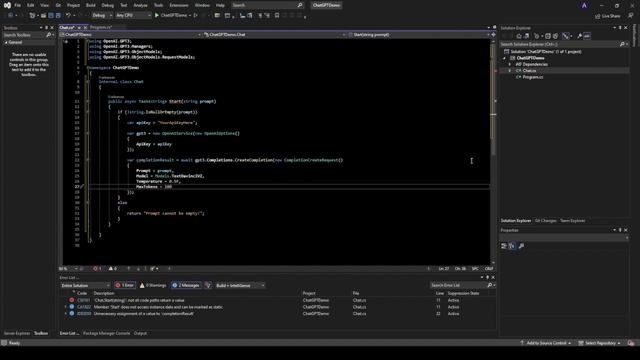The image size is (640, 360).
Task: Click the Home icon in Solution Explorer toolbar
Action: tap(519, 36)
